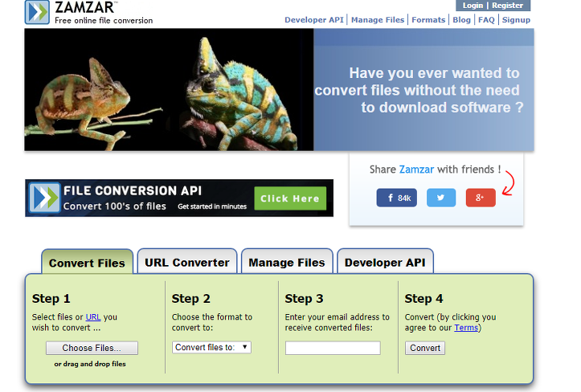Click the Convert button
This screenshot has height=392, width=581.
(x=425, y=348)
